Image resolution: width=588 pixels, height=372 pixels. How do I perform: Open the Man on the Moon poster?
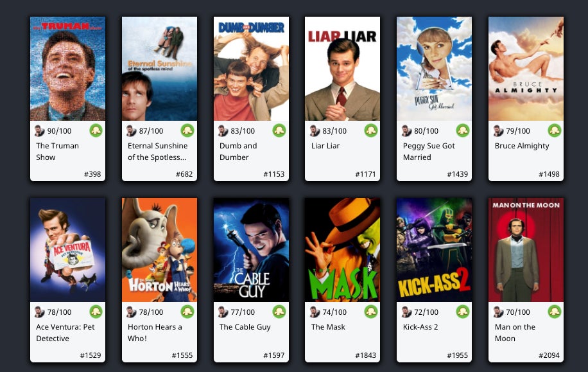tap(526, 250)
